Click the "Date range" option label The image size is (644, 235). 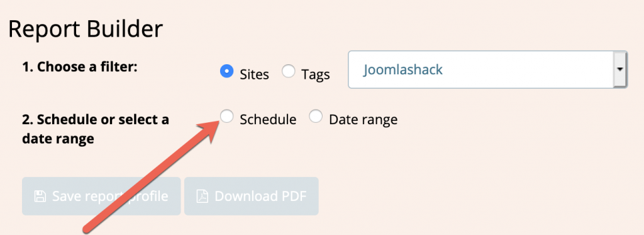tap(363, 120)
